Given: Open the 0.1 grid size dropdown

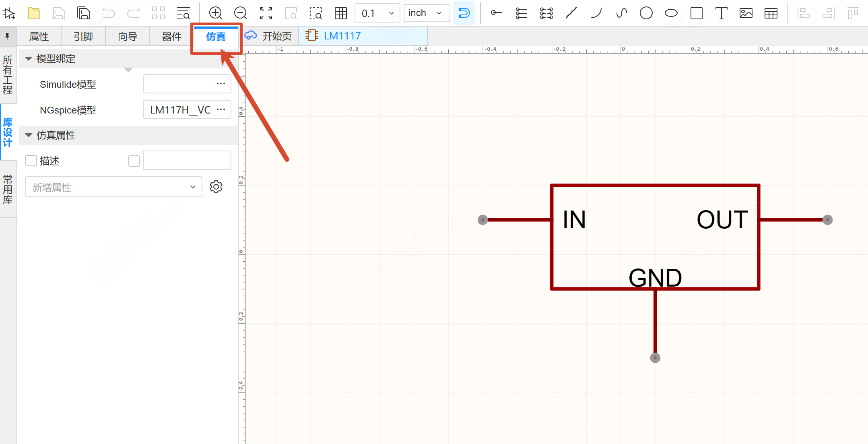Looking at the screenshot, I should [377, 13].
